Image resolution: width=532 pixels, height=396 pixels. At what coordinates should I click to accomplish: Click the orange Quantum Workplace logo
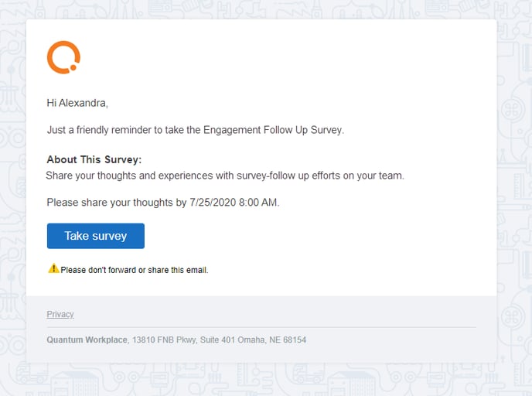tap(63, 57)
